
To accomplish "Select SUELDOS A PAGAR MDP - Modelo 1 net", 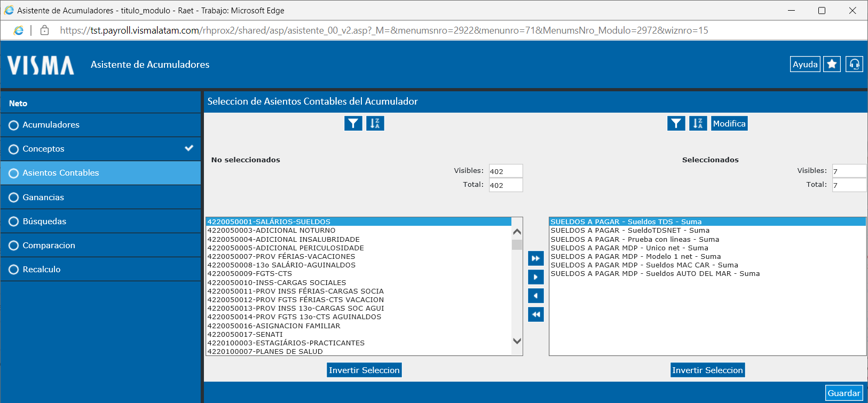I will click(707, 256).
